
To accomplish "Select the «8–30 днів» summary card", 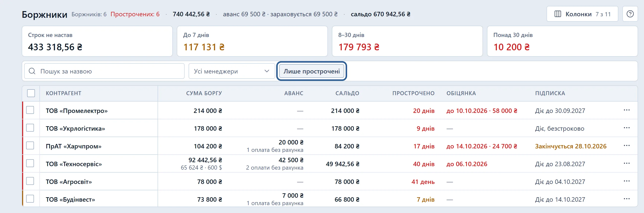I will [407, 41].
